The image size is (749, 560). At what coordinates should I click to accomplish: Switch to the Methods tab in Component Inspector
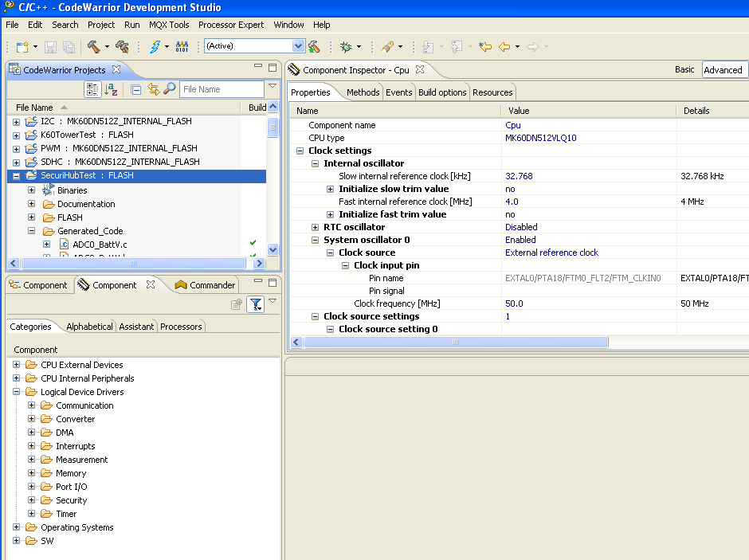[363, 92]
